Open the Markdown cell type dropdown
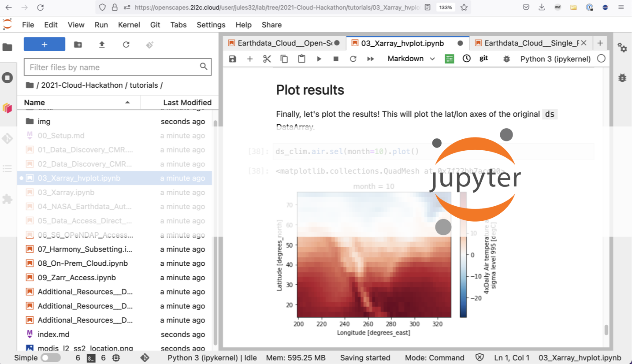 [410, 58]
